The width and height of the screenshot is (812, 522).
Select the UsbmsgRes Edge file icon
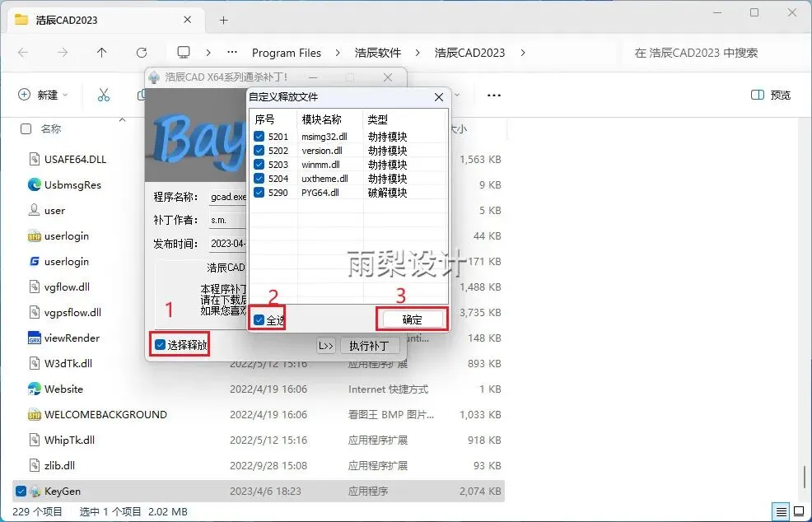[x=35, y=185]
